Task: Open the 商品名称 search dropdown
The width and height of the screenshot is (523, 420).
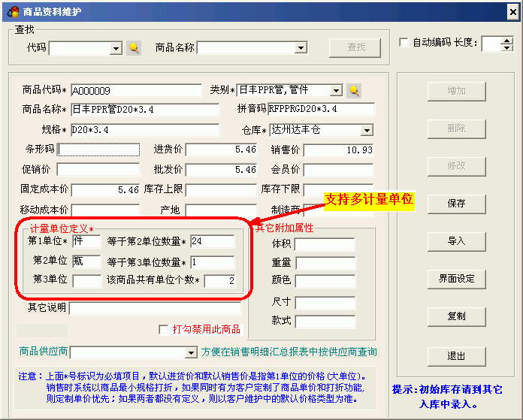Action: coord(301,48)
